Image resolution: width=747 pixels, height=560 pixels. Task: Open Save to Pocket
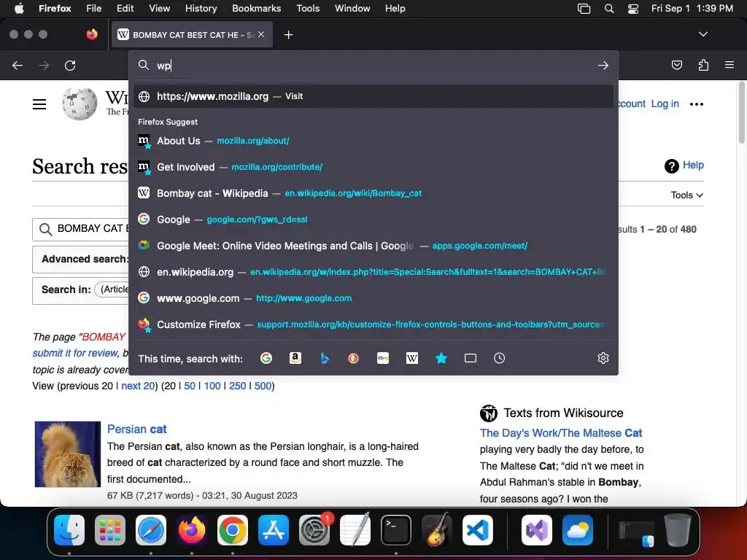pyautogui.click(x=676, y=65)
